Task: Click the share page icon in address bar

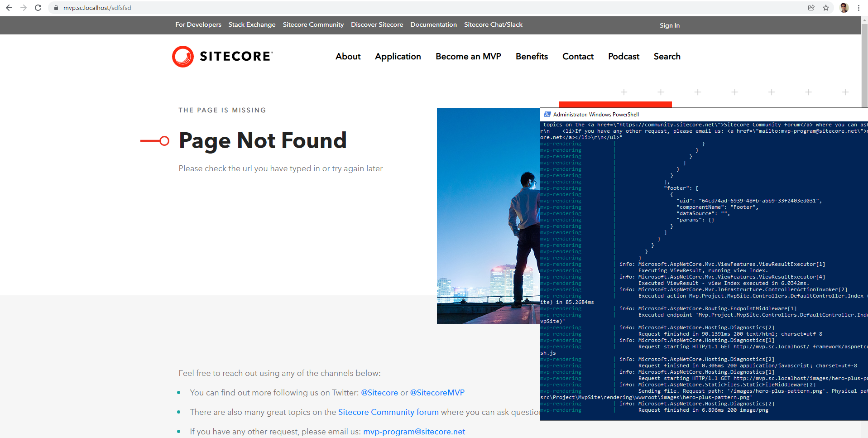Action: 811,8
